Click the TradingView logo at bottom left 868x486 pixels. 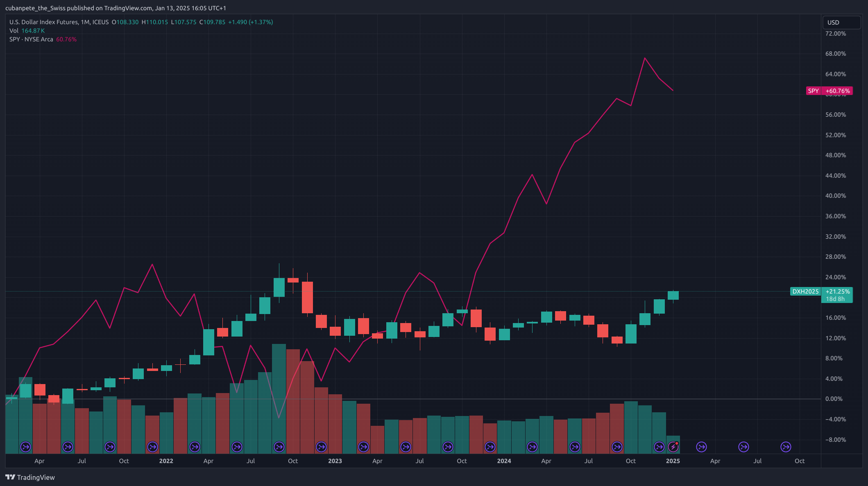(x=30, y=477)
